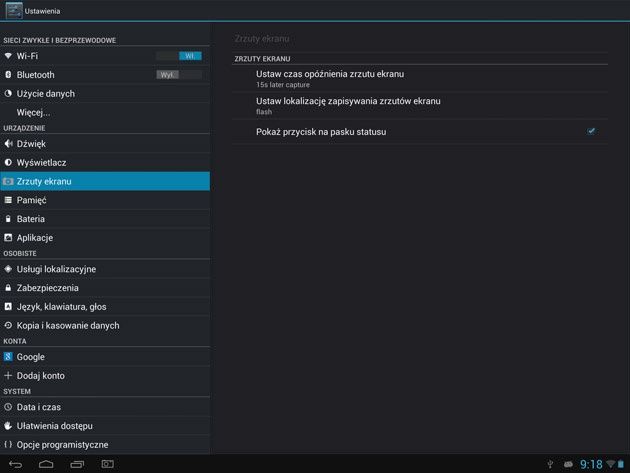The height and width of the screenshot is (473, 630).
Task: Tap the Pamięć storage icon
Action: click(x=8, y=200)
